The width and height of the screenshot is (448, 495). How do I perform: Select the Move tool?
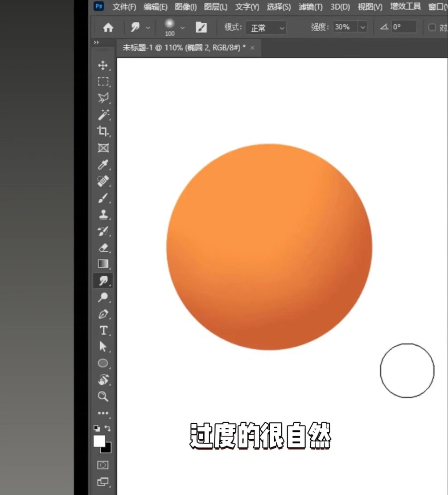103,65
